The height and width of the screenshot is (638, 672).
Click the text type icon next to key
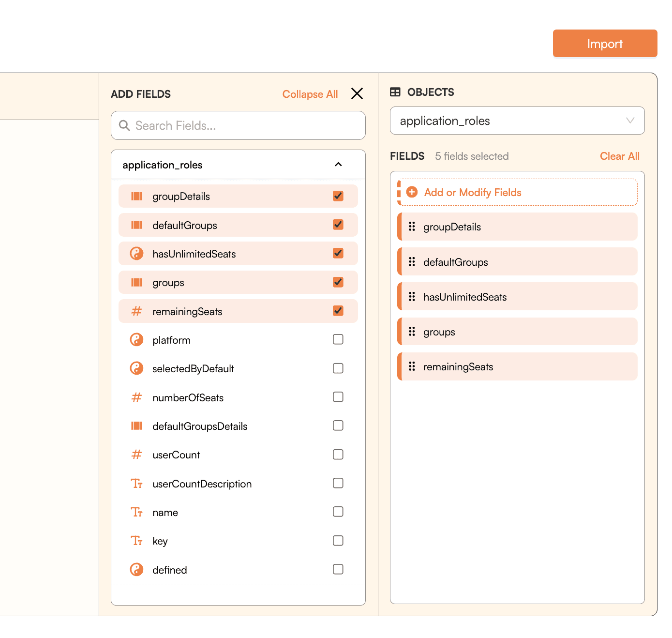tap(137, 541)
